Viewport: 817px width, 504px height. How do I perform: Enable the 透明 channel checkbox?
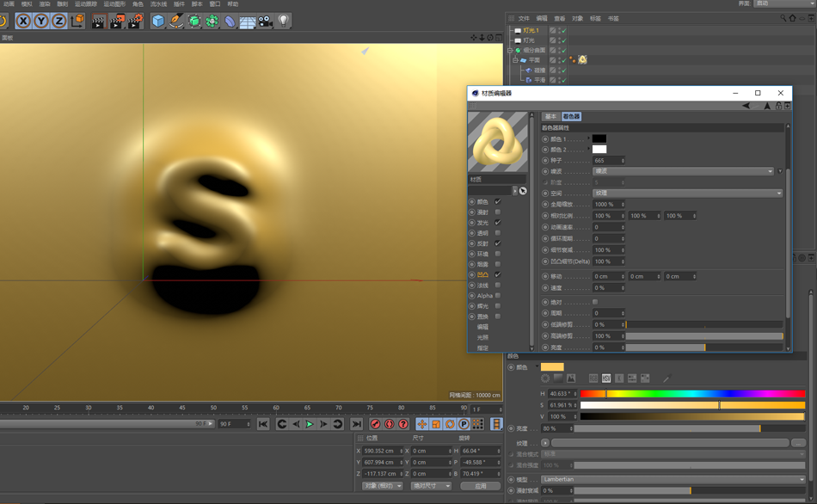coord(498,233)
